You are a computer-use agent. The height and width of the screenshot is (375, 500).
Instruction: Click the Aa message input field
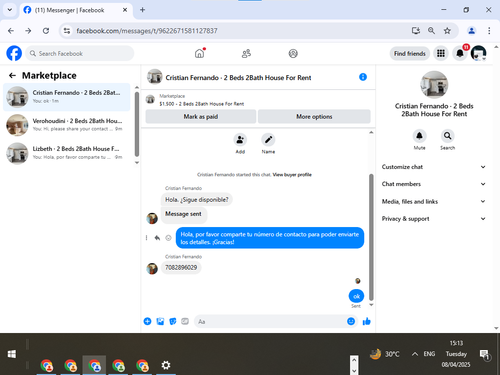point(270,321)
